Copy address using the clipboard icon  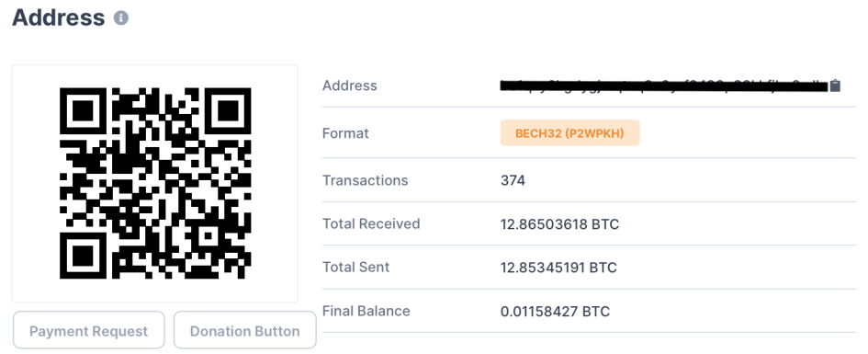(835, 86)
